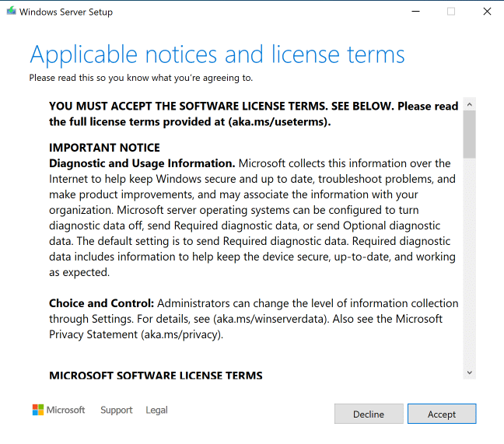Click the Decline button

[369, 414]
